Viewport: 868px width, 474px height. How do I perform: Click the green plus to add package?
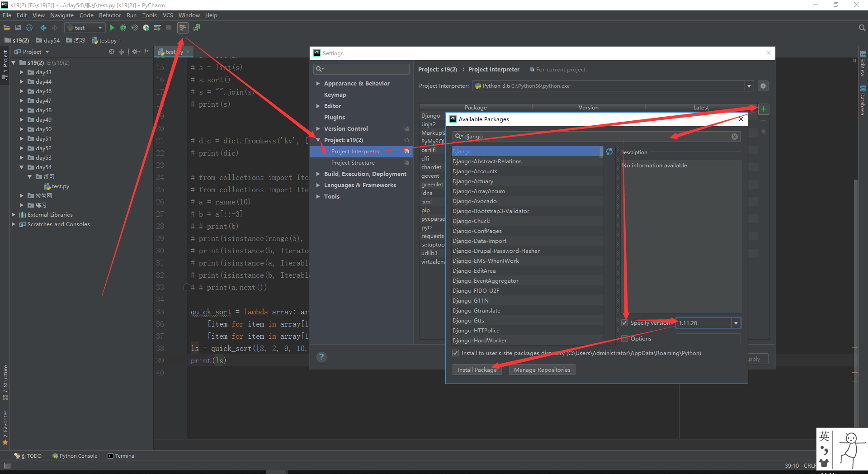(763, 109)
